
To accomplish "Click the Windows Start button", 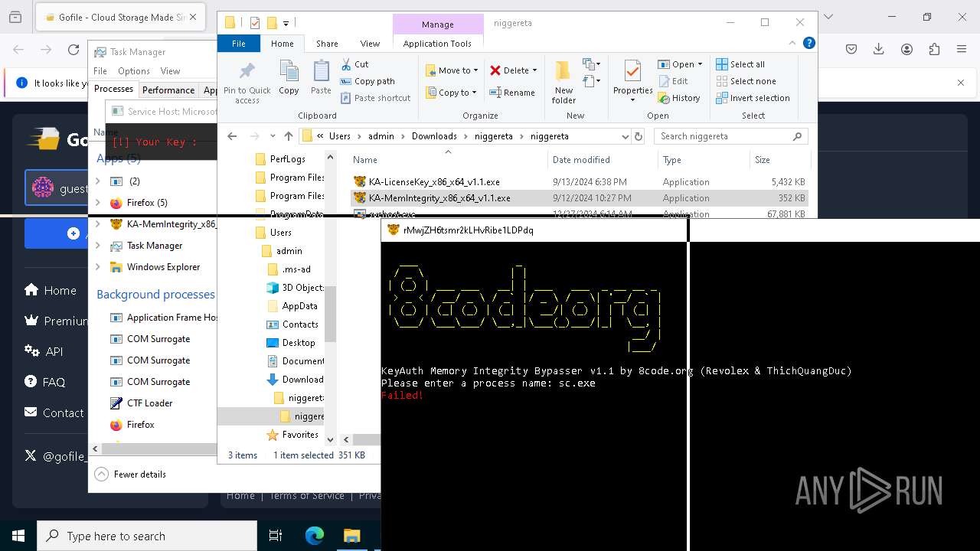I will tap(18, 536).
